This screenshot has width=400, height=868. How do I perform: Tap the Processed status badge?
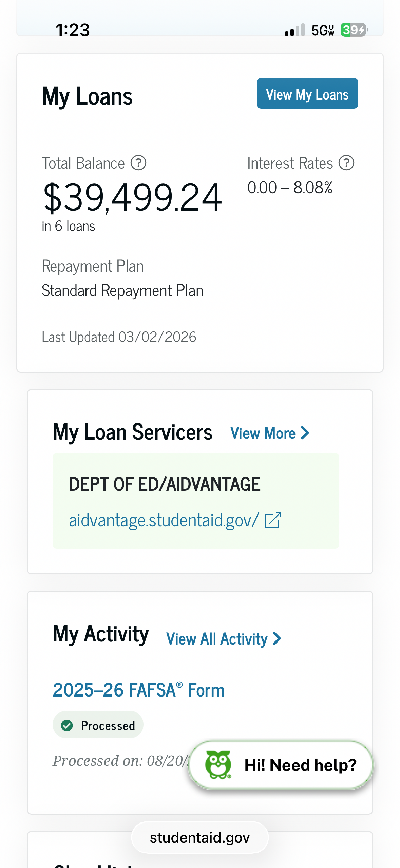pos(98,725)
